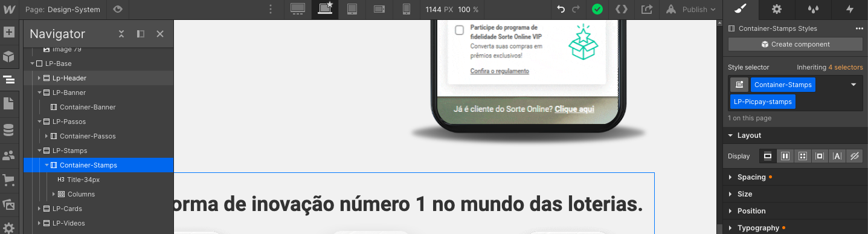Set display to Block
The image size is (868, 234).
(768, 155)
